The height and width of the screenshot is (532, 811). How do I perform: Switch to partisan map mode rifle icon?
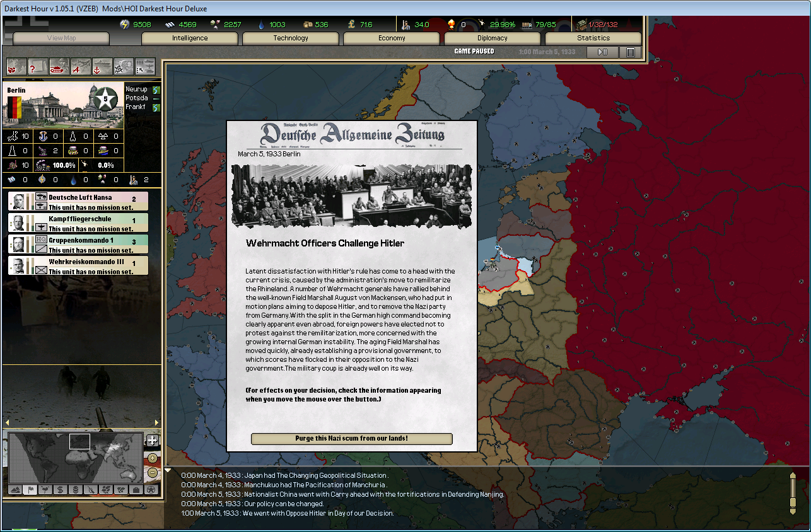(90, 489)
